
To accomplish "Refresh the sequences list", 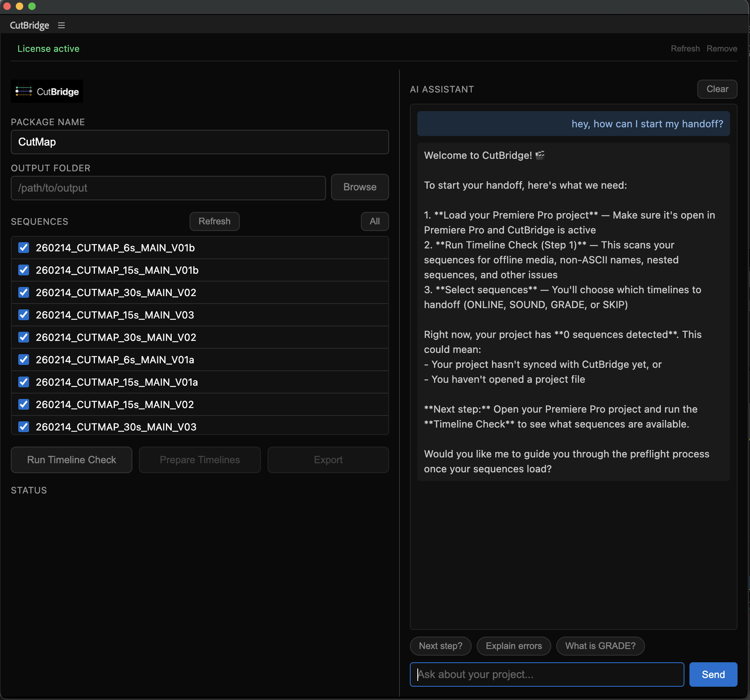I will pyautogui.click(x=214, y=221).
